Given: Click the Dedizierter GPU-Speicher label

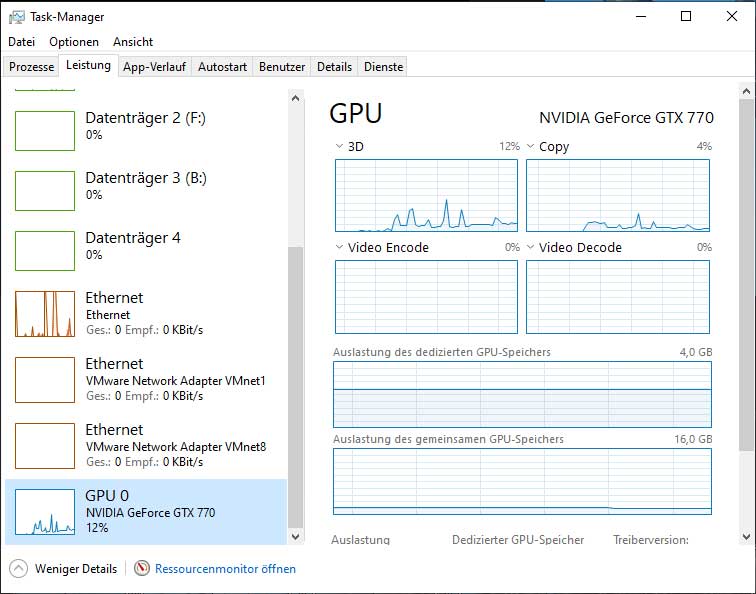Looking at the screenshot, I should [518, 540].
